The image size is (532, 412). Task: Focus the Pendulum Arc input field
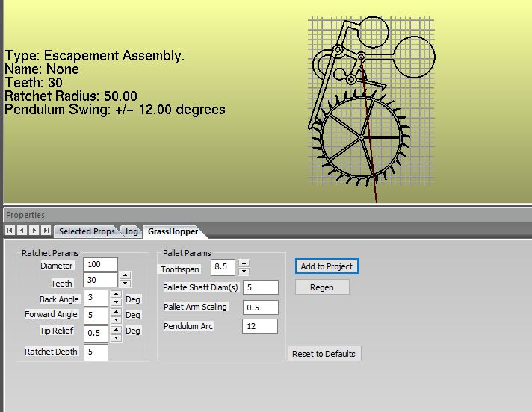click(x=260, y=326)
